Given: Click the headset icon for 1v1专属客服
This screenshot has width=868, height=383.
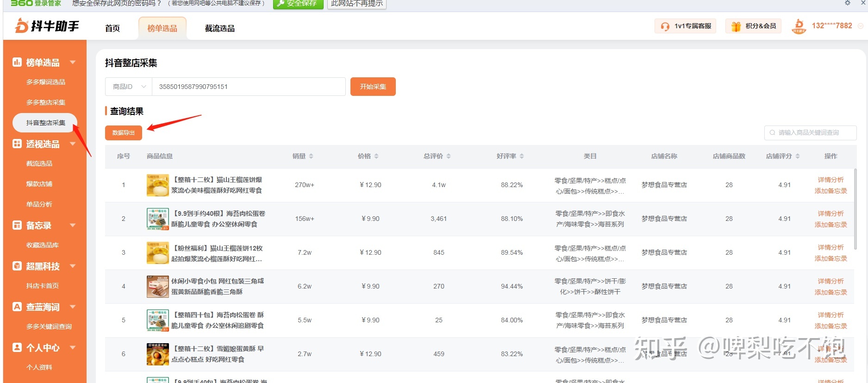Looking at the screenshot, I should [x=665, y=26].
